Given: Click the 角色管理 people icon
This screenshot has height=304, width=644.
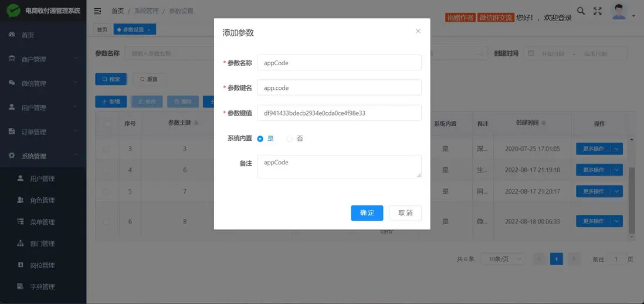Looking at the screenshot, I should 21,200.
